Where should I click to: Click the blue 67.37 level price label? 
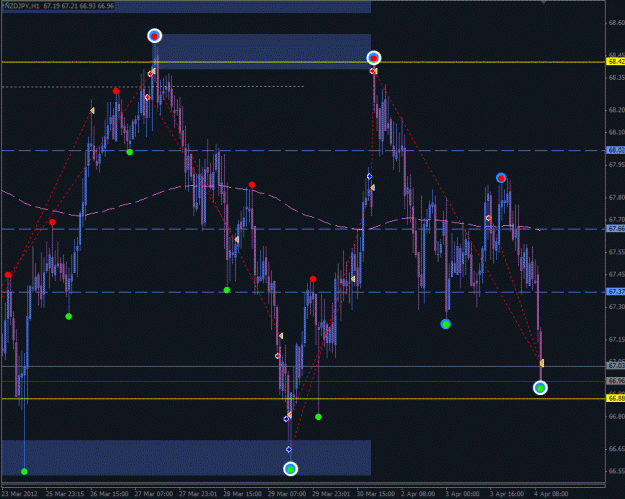click(615, 292)
